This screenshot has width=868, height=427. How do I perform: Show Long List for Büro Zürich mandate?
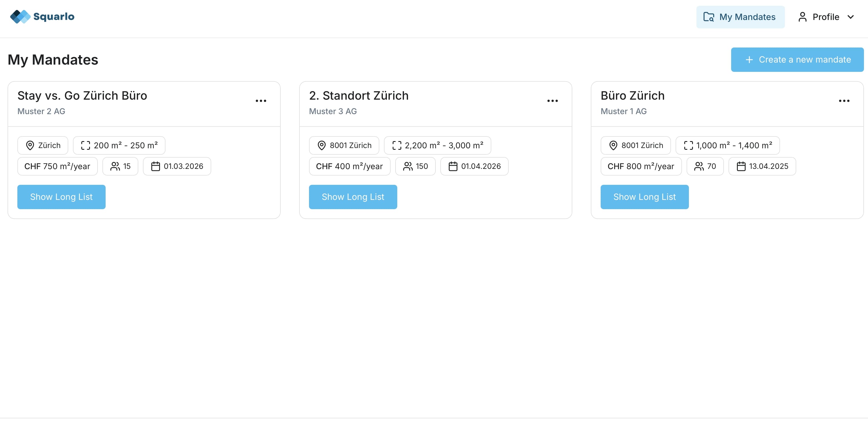(x=644, y=197)
